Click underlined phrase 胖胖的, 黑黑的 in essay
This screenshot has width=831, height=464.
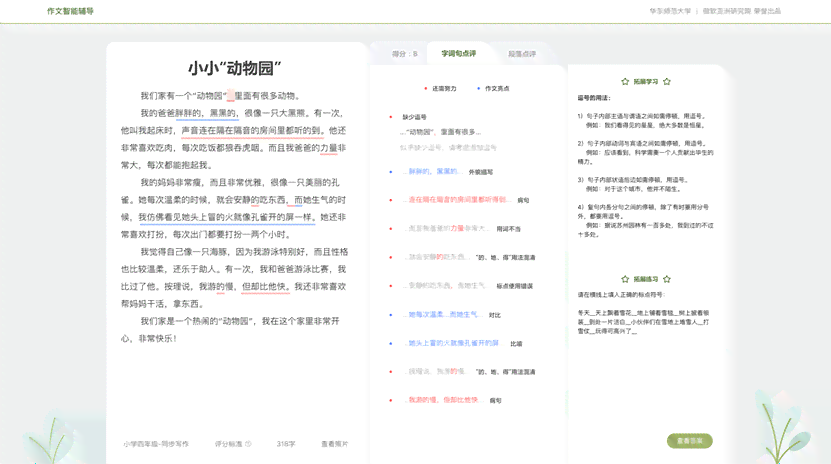point(207,113)
